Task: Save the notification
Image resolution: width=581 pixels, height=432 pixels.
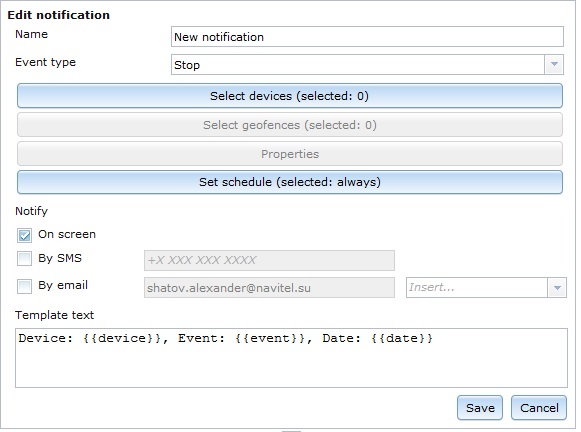Action: tap(480, 408)
